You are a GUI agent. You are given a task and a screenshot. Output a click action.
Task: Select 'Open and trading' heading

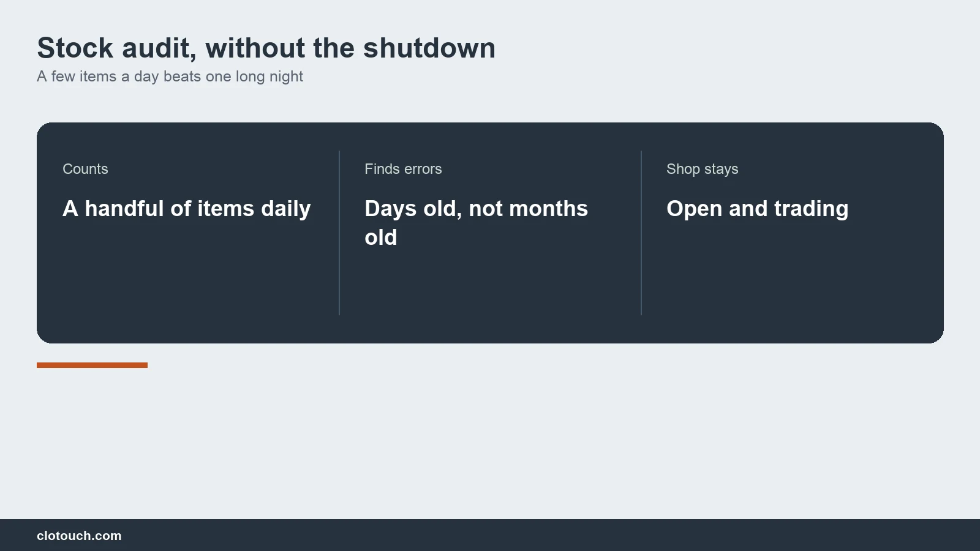coord(757,209)
